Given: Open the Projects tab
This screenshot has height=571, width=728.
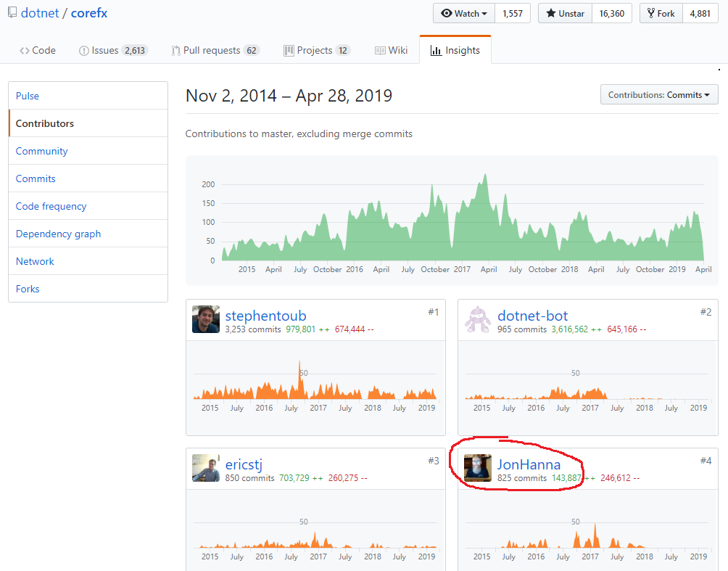Looking at the screenshot, I should [x=317, y=50].
